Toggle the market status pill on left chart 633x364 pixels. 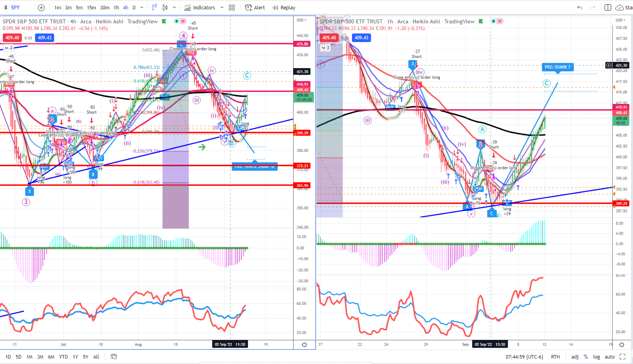click(180, 21)
